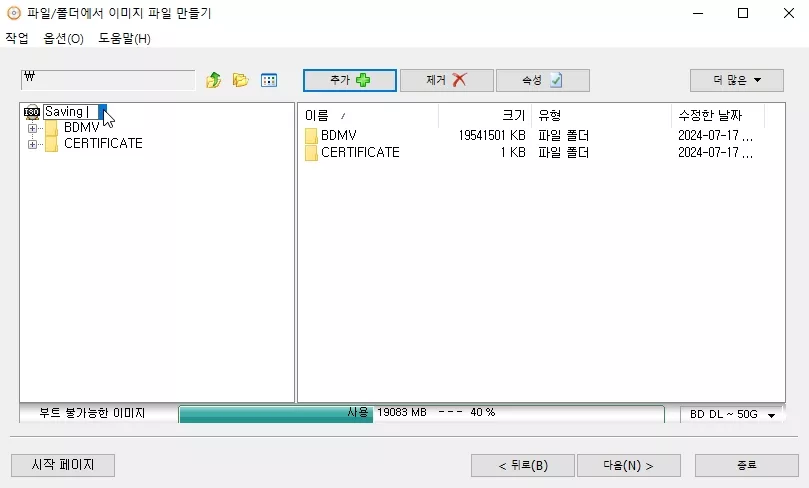Click the CERTIFICATE folder icon in file list
Screen dimensions: 809x488
click(311, 153)
